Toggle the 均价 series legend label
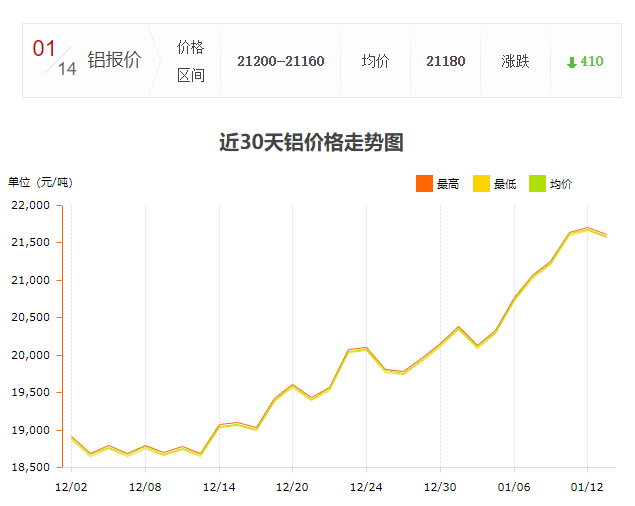635x506 pixels. point(561,184)
